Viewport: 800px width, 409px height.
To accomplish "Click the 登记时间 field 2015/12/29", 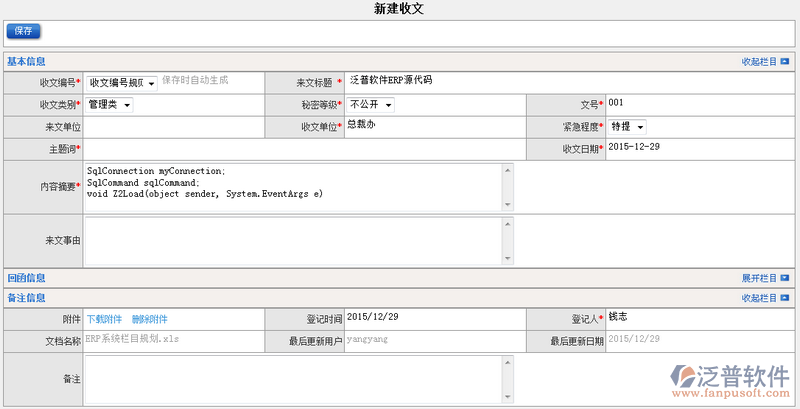I will click(435, 319).
